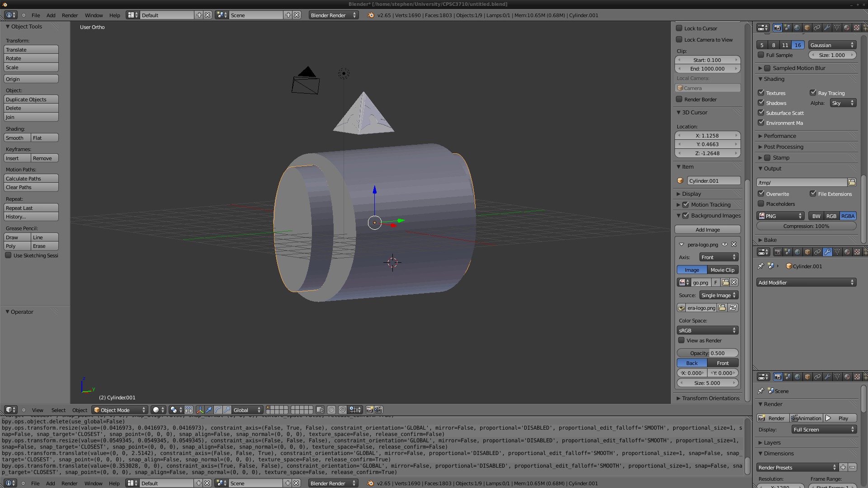Delete scene with X icon beside the top Scene field

click(x=297, y=15)
